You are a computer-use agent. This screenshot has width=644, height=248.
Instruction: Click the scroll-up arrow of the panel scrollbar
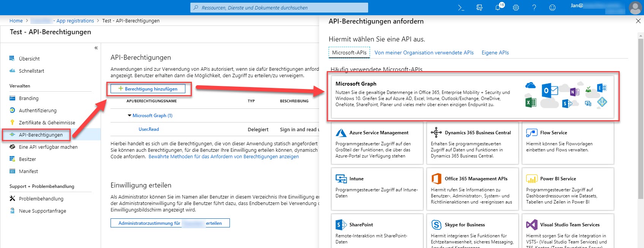click(640, 36)
